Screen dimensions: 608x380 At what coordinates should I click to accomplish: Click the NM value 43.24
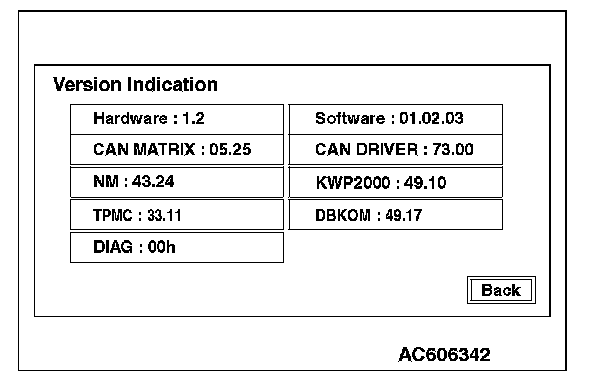[153, 181]
